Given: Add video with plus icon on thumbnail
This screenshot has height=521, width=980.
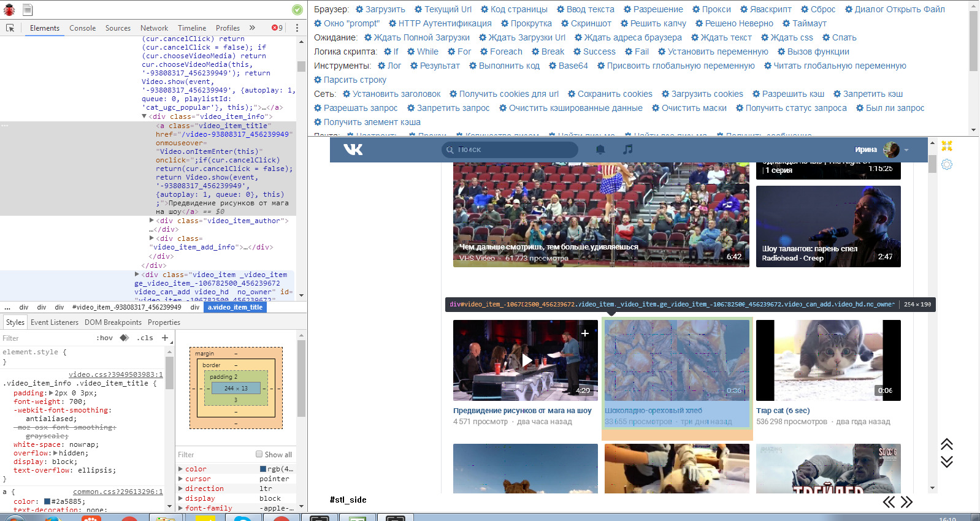Looking at the screenshot, I should [x=585, y=333].
